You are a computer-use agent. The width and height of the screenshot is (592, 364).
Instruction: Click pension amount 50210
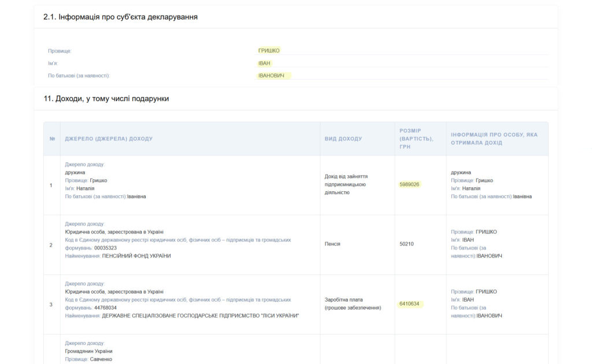pyautogui.click(x=406, y=244)
